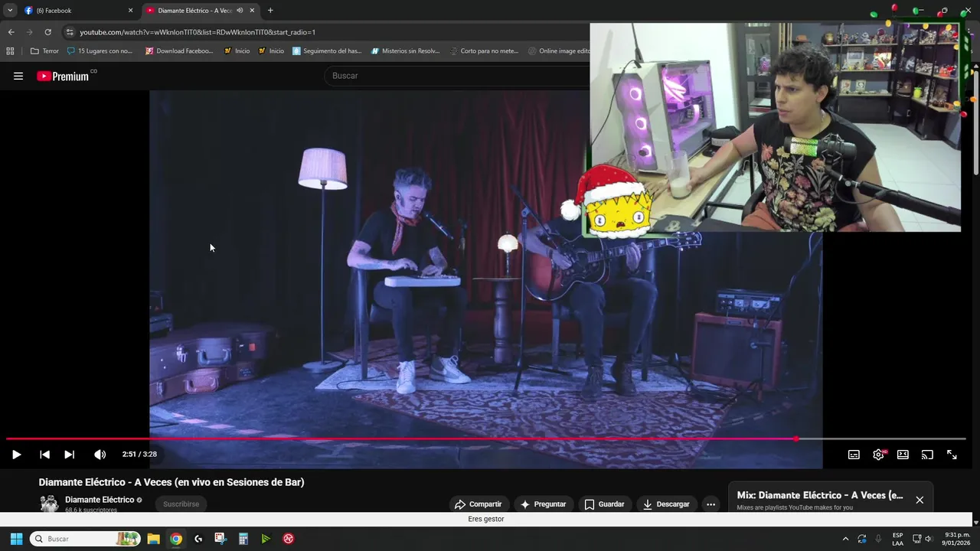The height and width of the screenshot is (551, 980).
Task: Click the Mix: Diamante Eléctrico playlist title
Action: (820, 495)
